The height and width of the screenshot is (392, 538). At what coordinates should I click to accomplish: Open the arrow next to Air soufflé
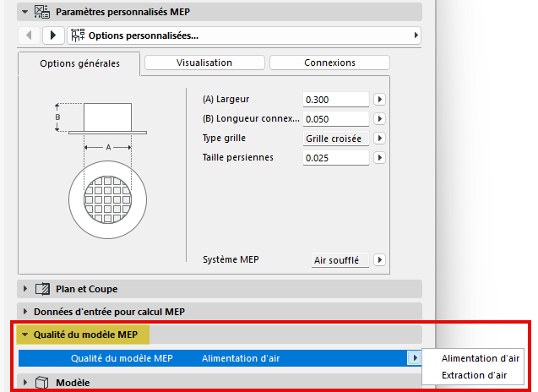click(x=379, y=260)
